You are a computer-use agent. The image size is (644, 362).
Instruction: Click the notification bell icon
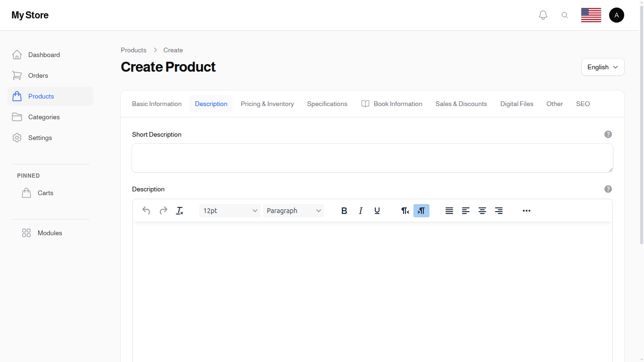pos(543,15)
